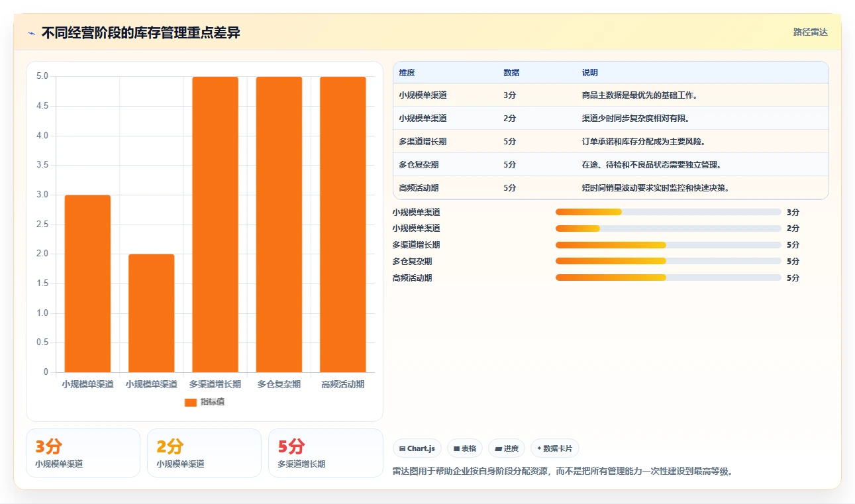This screenshot has height=504, width=855.
Task: Click the 说明 column header
Action: pyautogui.click(x=590, y=73)
